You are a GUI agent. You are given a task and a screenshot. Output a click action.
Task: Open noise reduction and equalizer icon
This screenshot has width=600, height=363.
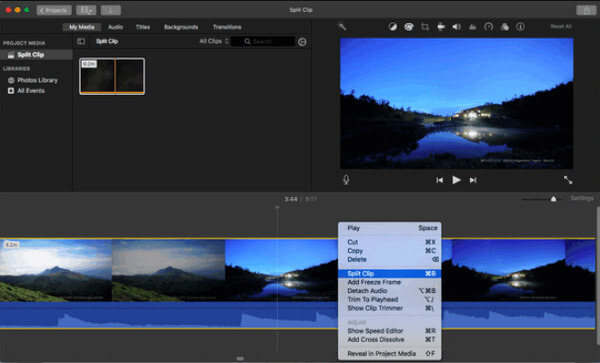point(473,26)
